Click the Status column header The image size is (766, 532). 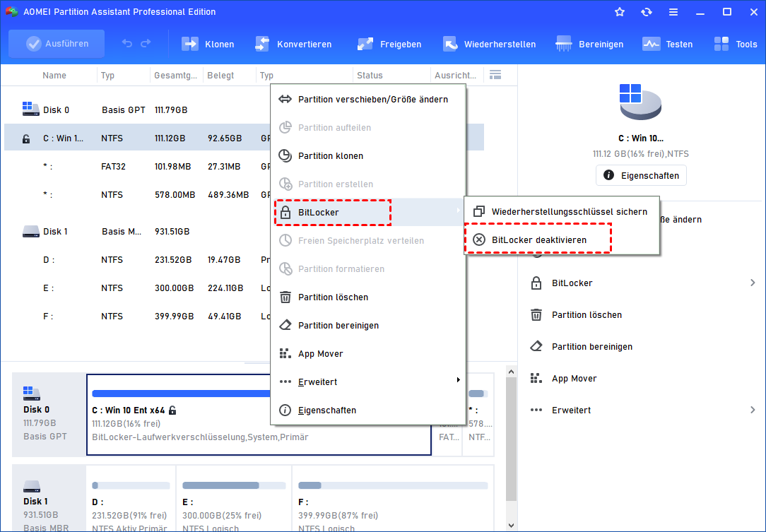(x=370, y=75)
